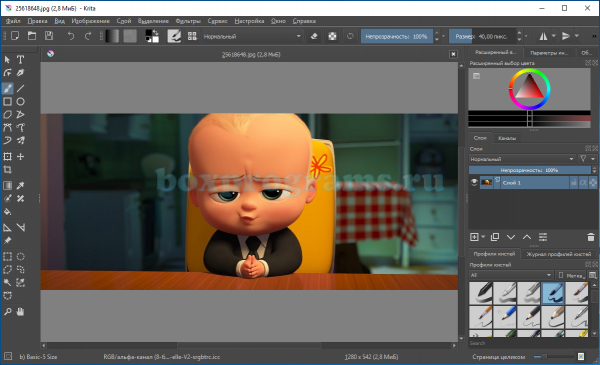600x365 pixels.
Task: Open an existing file from toolbar
Action: click(x=32, y=36)
